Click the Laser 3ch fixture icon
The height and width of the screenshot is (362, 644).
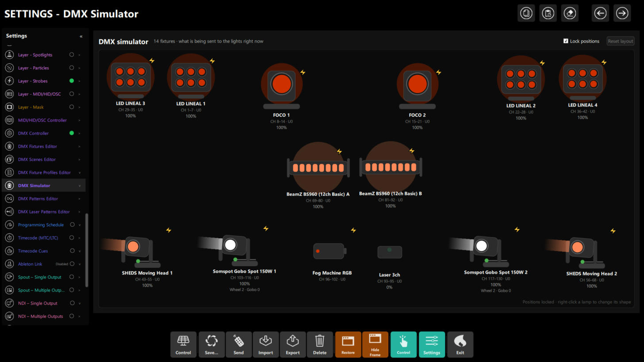click(390, 252)
